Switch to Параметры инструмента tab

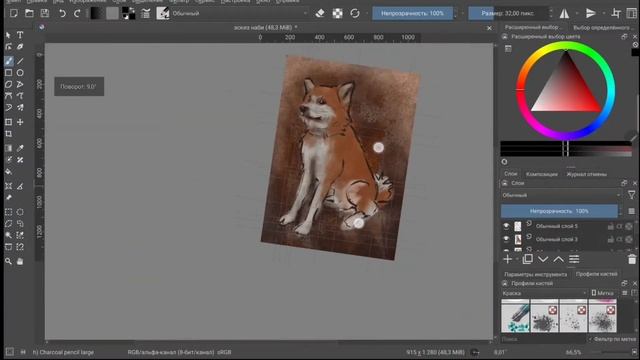tap(536, 274)
